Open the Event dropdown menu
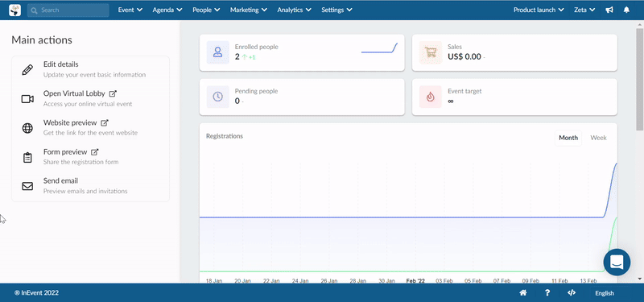The image size is (644, 302). pyautogui.click(x=130, y=10)
